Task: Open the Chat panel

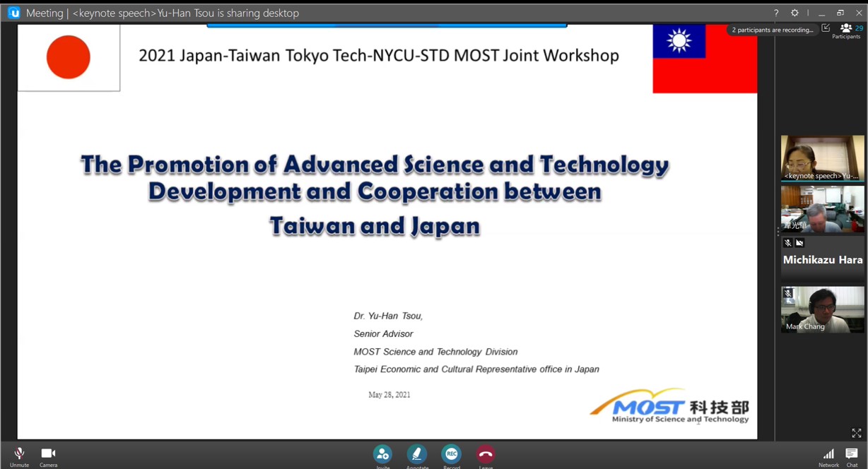Action: [852, 454]
